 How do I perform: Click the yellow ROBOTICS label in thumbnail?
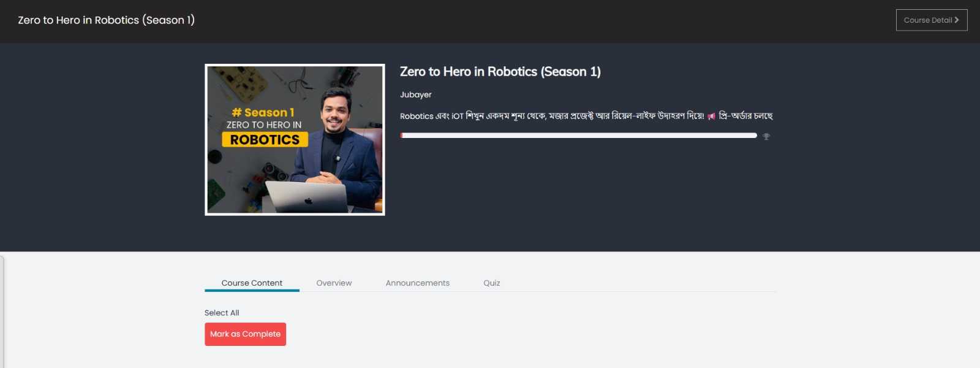coord(265,139)
